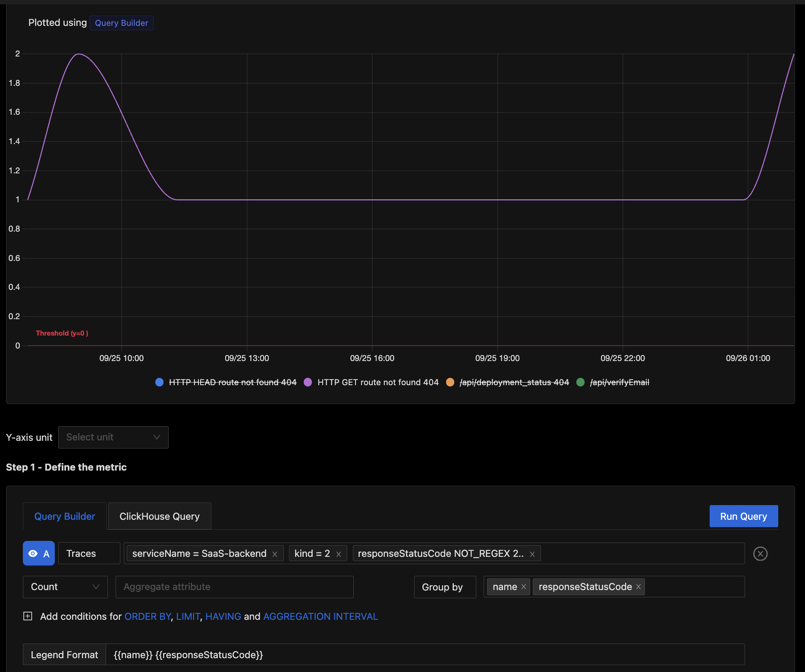Remove name from the Group by chips
Screen dimensions: 805x672
coord(523,587)
